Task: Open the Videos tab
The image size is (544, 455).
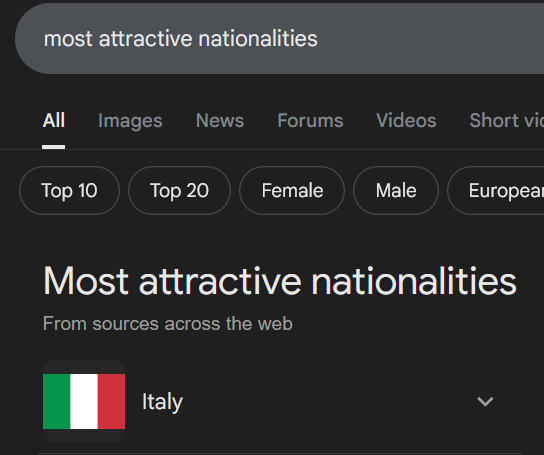Action: pos(406,121)
